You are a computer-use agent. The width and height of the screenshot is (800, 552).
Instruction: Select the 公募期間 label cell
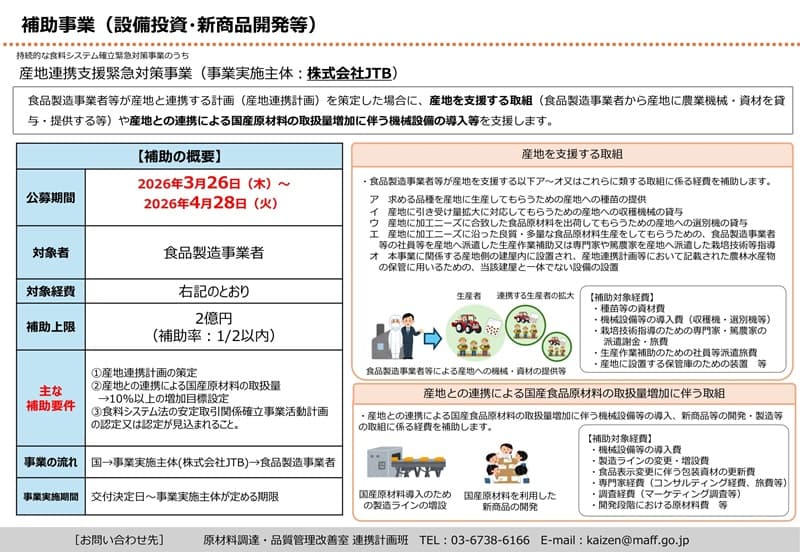click(x=51, y=197)
